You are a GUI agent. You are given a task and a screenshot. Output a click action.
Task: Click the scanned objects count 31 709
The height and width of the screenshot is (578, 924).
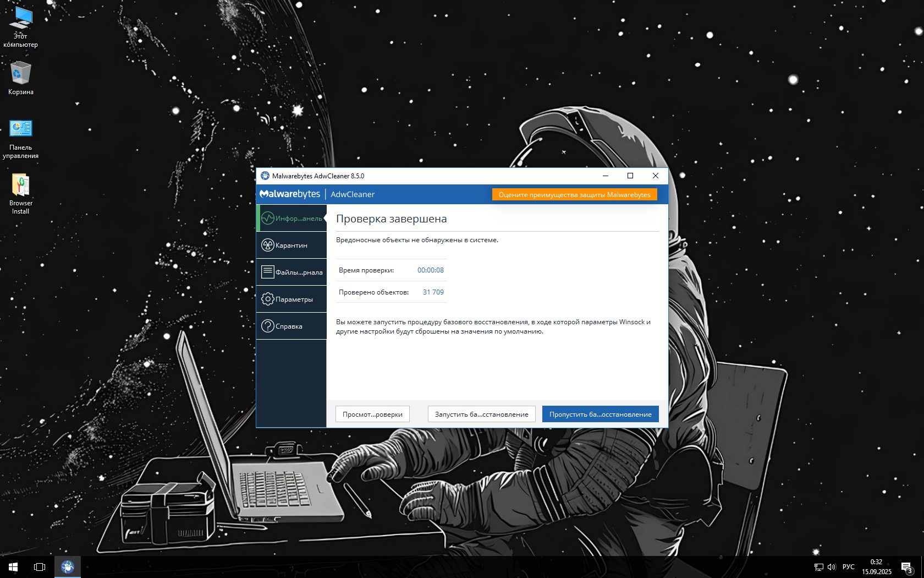tap(433, 292)
